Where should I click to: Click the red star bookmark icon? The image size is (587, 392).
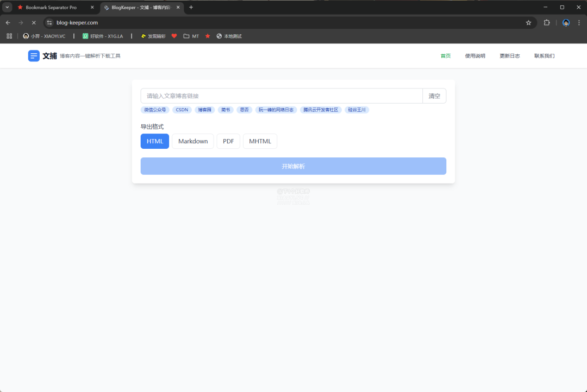208,36
